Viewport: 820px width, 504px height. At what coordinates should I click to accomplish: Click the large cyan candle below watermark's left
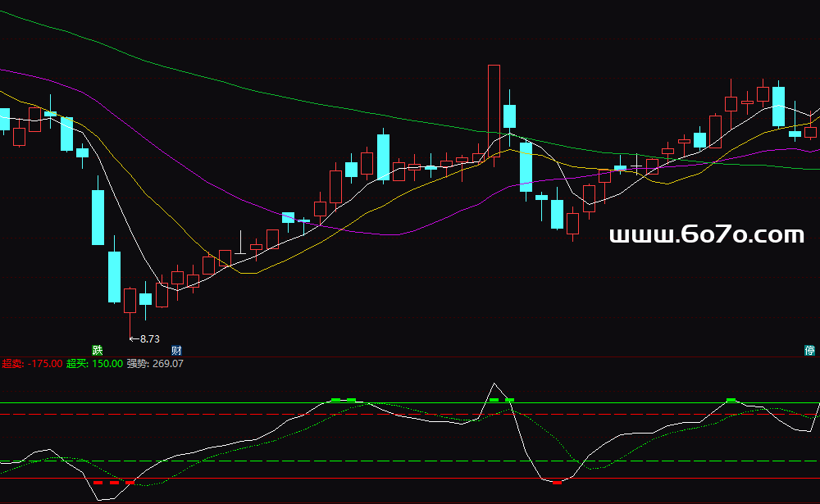point(558,214)
